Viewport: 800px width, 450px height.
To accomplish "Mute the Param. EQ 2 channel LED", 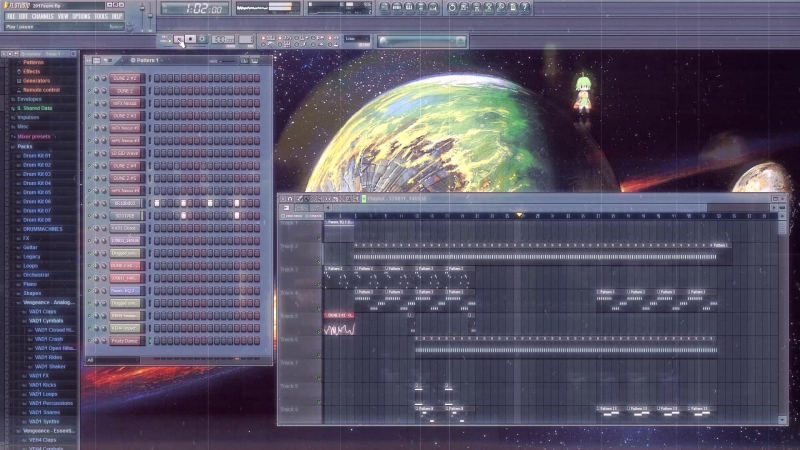I will (90, 291).
